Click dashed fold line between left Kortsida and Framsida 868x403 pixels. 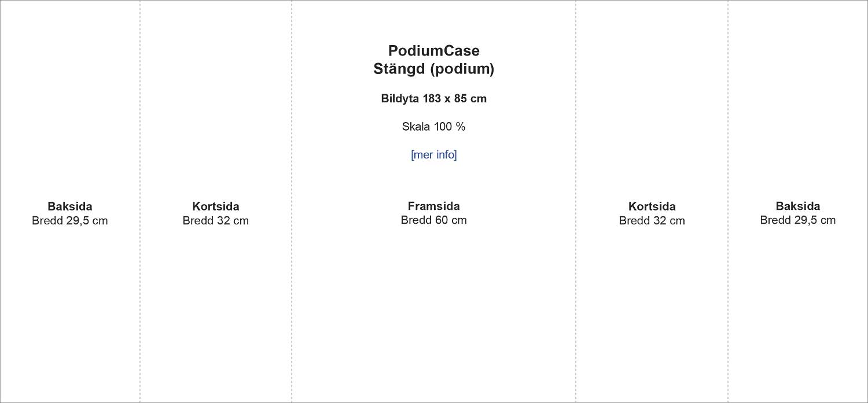[x=292, y=289]
